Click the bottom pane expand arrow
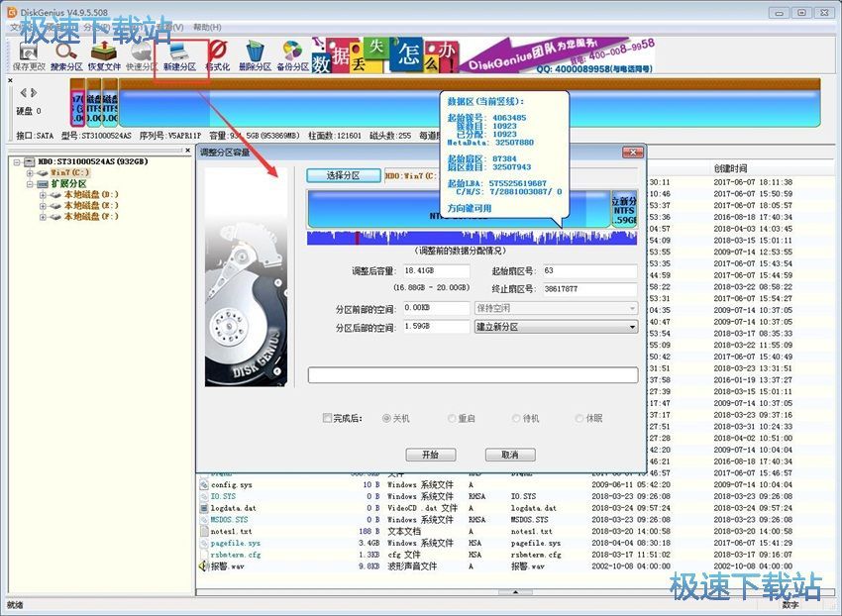 click(515, 592)
